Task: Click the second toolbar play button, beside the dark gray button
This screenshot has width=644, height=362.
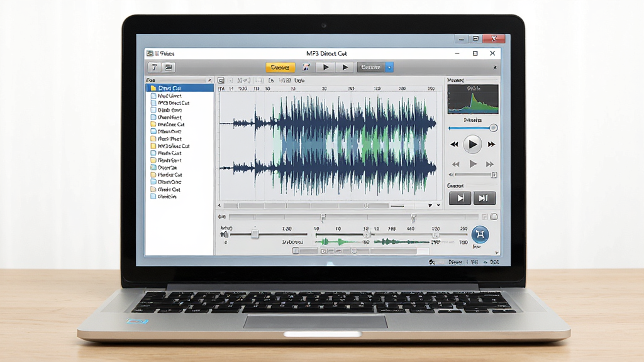Action: tap(345, 67)
